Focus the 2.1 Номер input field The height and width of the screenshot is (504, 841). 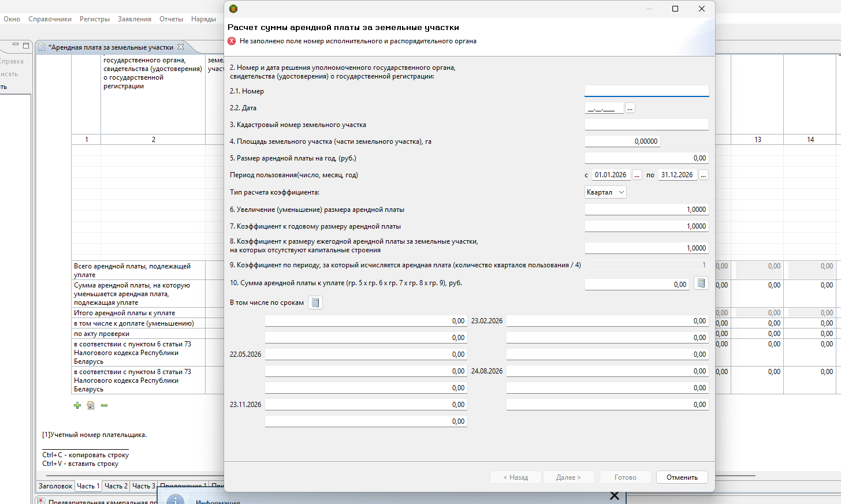pos(647,91)
